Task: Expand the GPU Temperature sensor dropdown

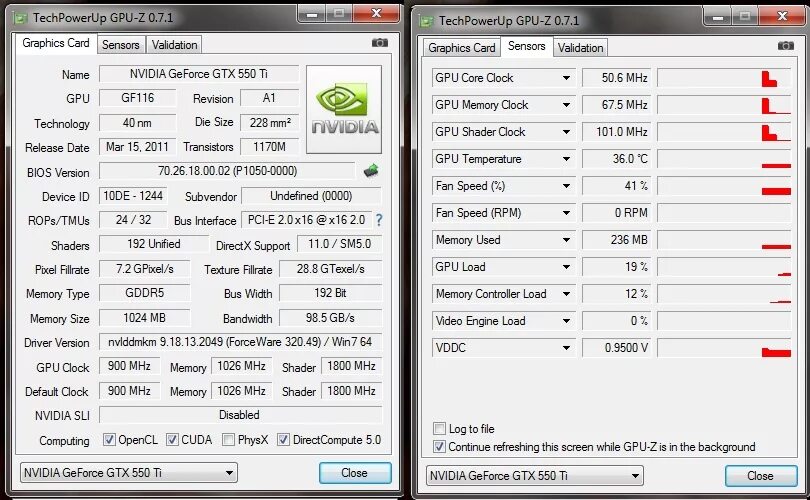Action: (566, 159)
